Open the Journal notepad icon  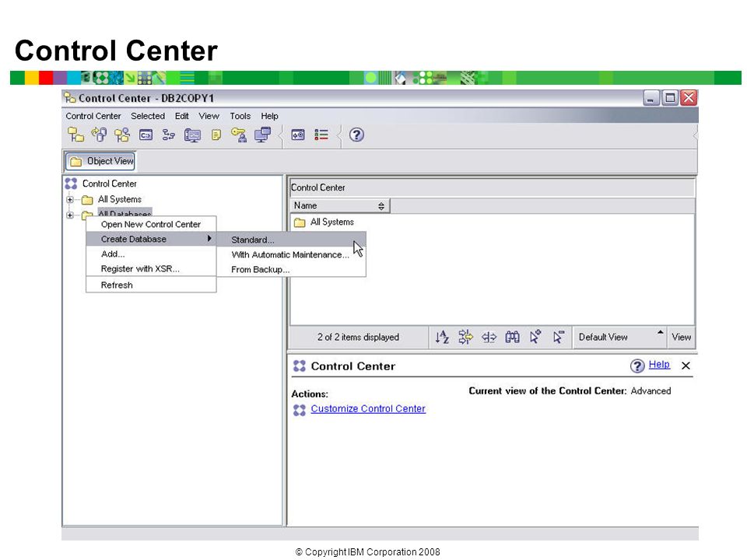tap(216, 135)
